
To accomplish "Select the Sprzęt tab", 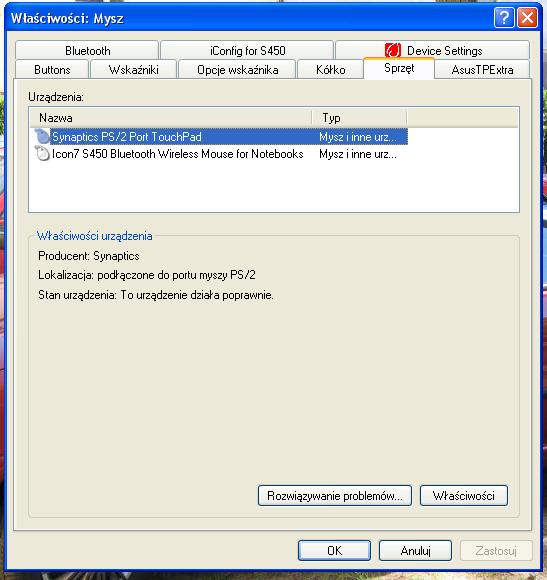I will click(399, 68).
